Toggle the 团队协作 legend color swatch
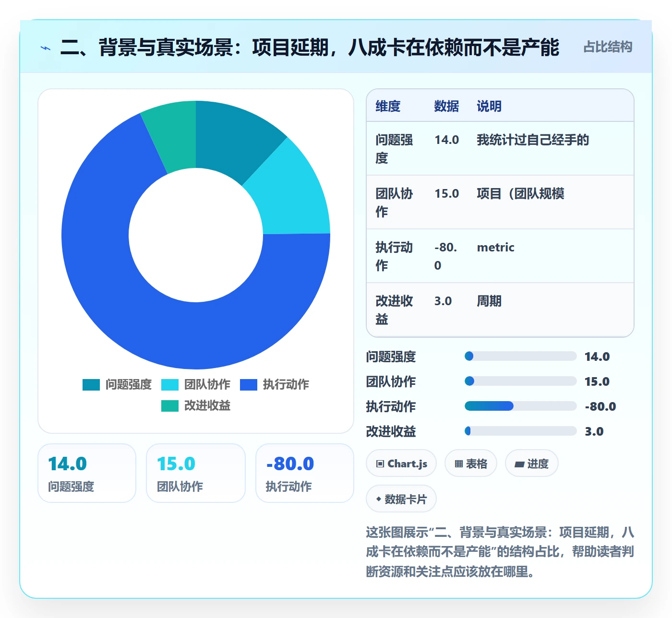 tap(170, 385)
